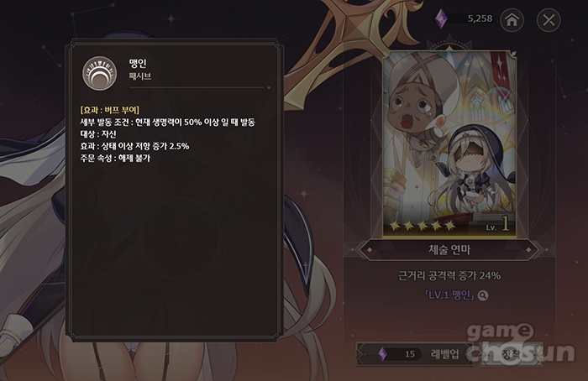The image size is (588, 381).
Task: Click the 「LV.1 맹인」 skill link
Action: (x=449, y=295)
